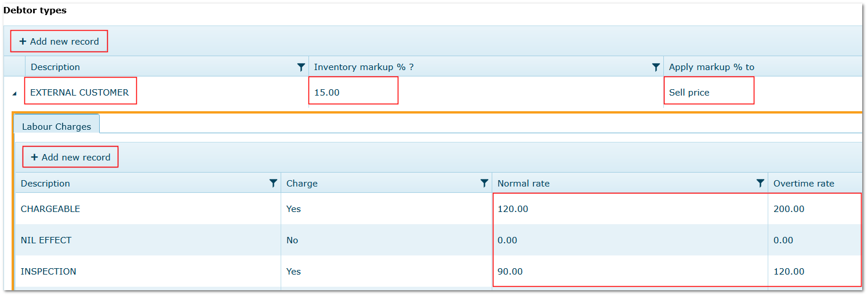Sort by the Overtime rate column header
This screenshot has height=296, width=868.
pyautogui.click(x=804, y=183)
